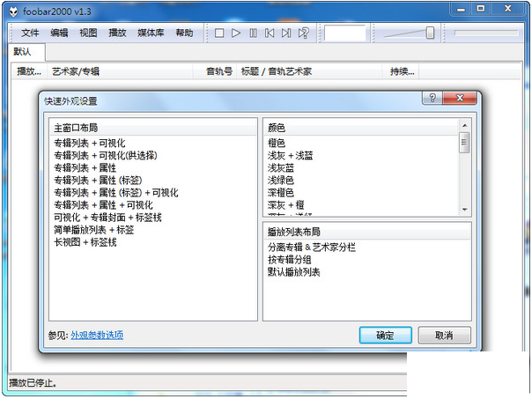Open the 视图 menu

tap(88, 33)
